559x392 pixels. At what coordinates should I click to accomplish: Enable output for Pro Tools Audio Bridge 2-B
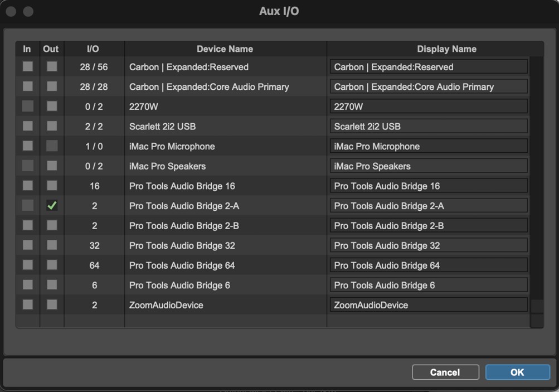(x=51, y=225)
